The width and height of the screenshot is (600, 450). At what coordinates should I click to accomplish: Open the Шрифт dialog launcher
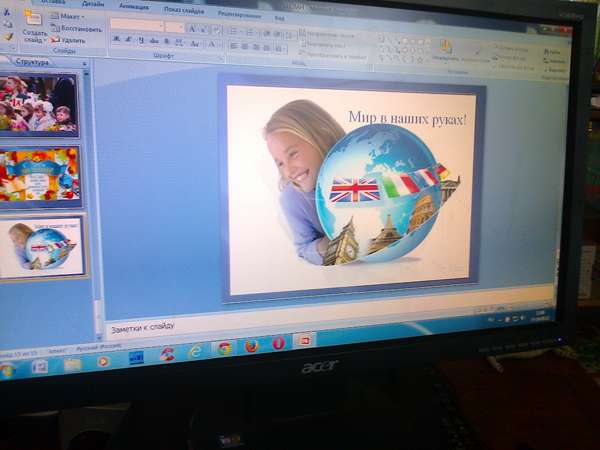point(221,59)
